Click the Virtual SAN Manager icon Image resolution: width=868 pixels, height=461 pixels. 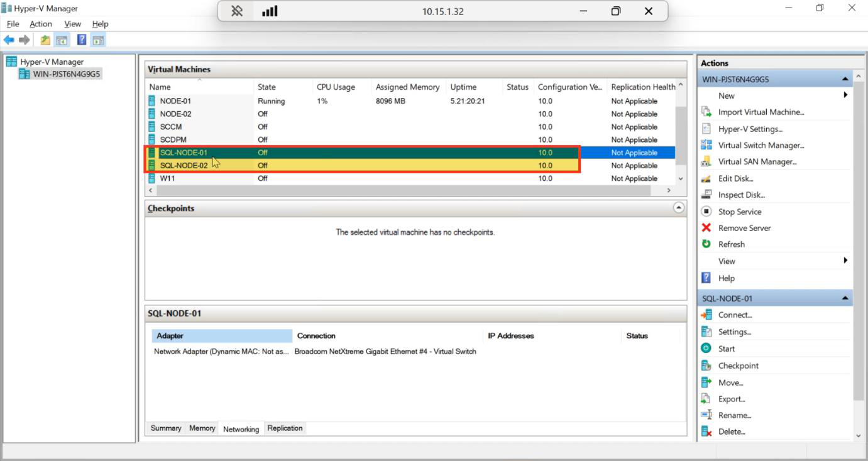(x=706, y=161)
